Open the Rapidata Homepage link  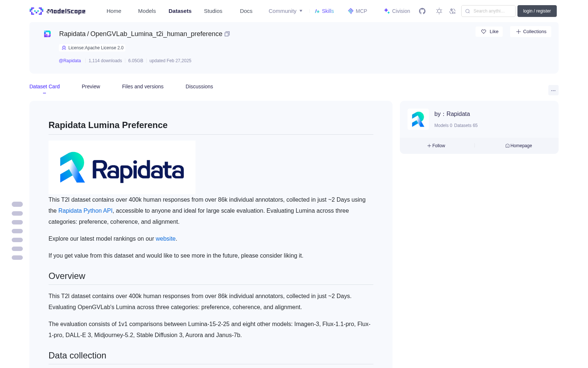(x=519, y=146)
